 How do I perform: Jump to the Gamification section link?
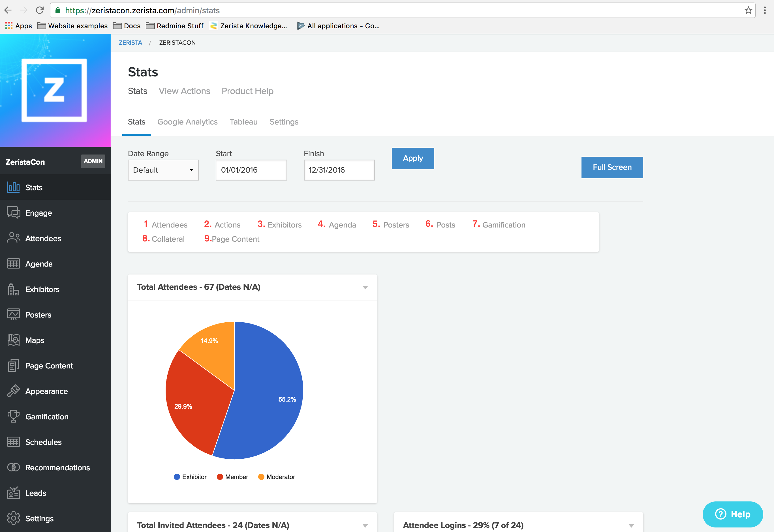coord(504,225)
